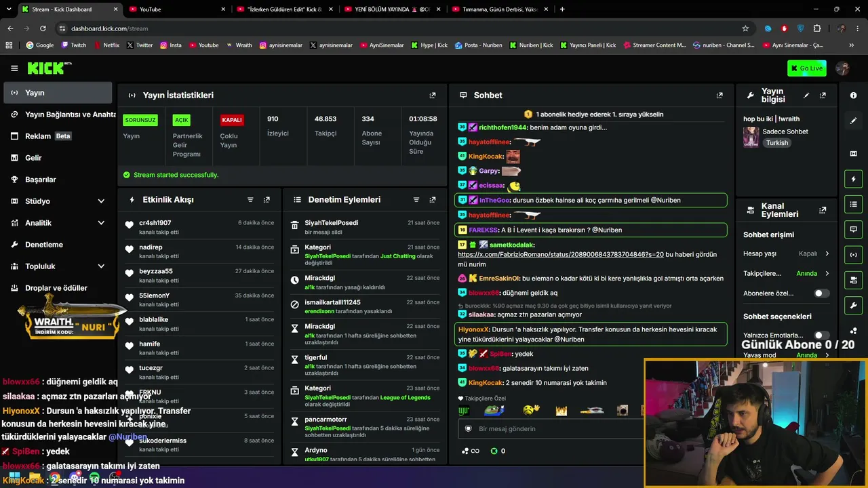The image size is (868, 488).
Task: Open Başarılar in the sidebar
Action: (x=58, y=180)
